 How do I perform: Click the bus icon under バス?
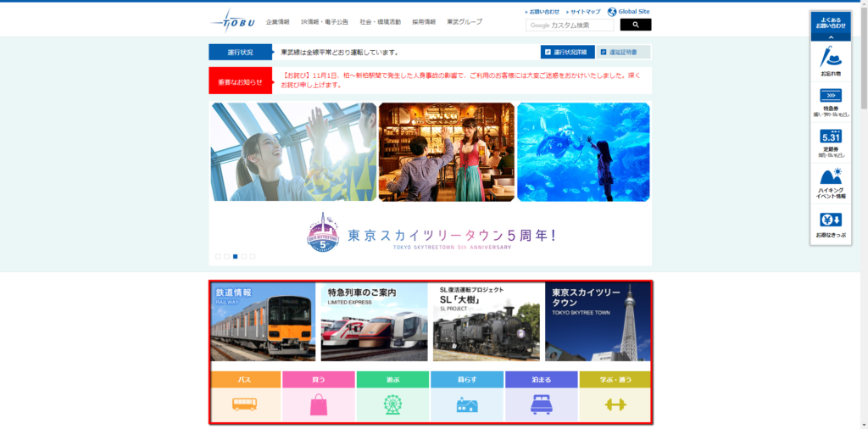pos(244,404)
